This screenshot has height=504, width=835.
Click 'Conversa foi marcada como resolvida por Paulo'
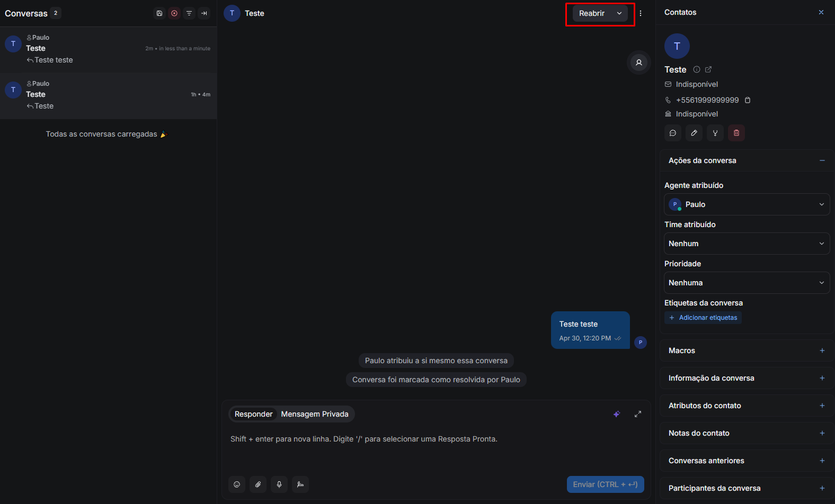436,380
